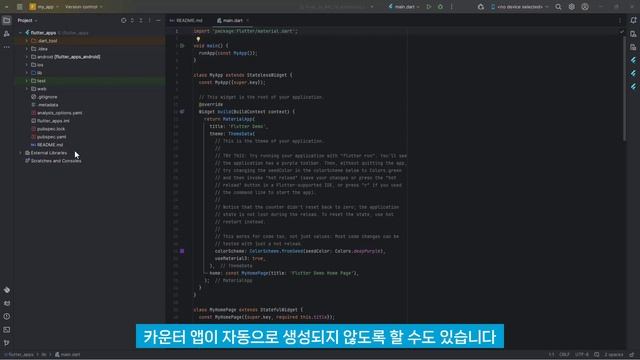This screenshot has width=640, height=360.
Task: Open top Flutter tool window icon
Action: pyautogui.click(x=633, y=60)
